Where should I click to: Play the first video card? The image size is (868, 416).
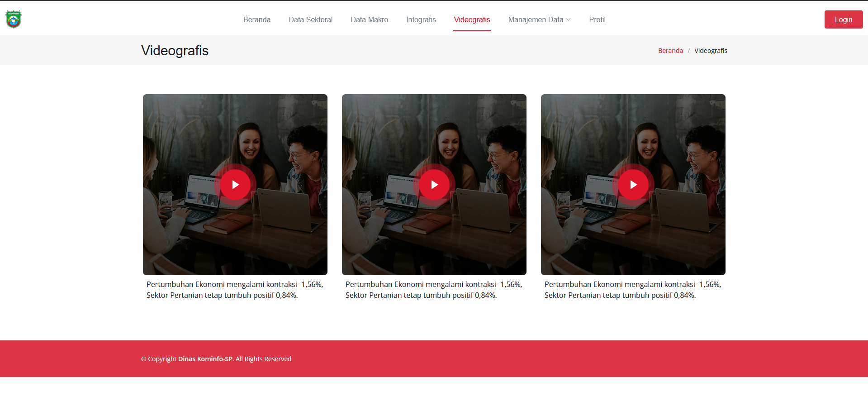click(235, 185)
